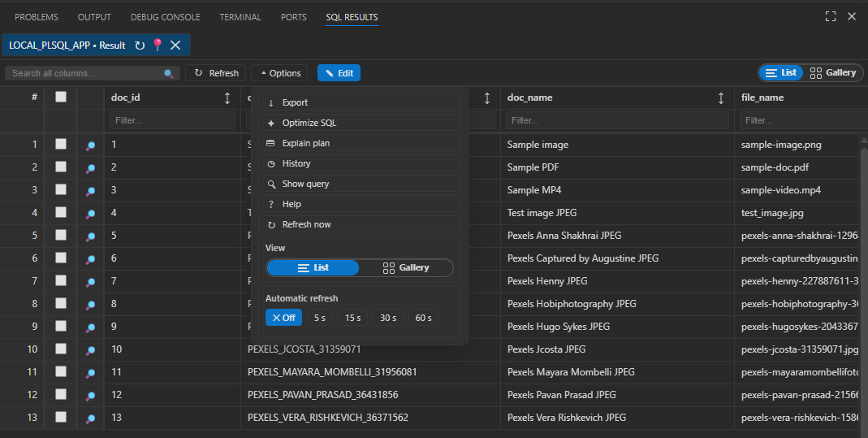Check the checkbox for row 7

point(61,280)
